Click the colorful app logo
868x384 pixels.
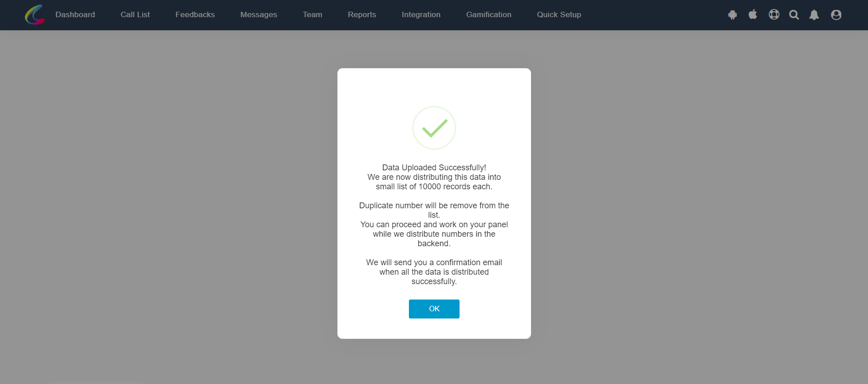[35, 14]
